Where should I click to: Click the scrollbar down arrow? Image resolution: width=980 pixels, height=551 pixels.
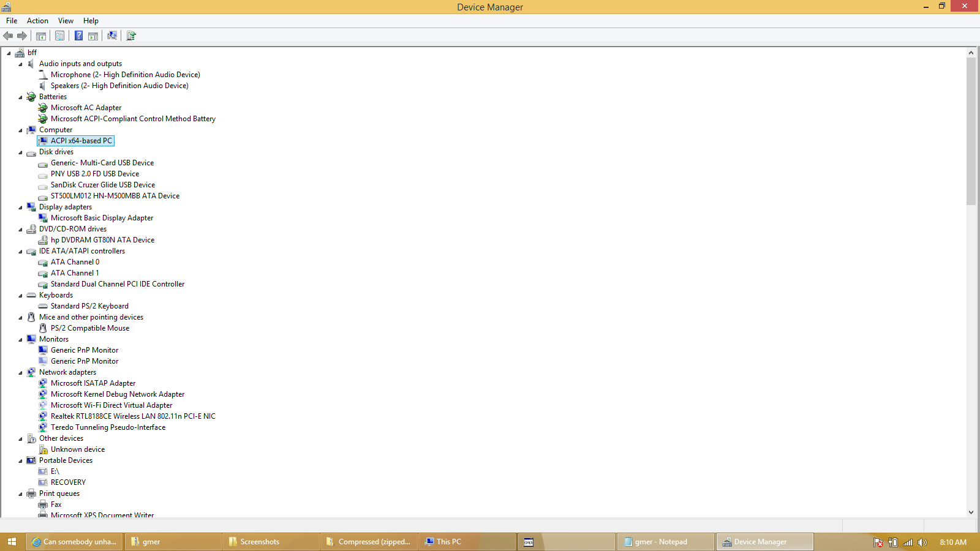pyautogui.click(x=971, y=512)
